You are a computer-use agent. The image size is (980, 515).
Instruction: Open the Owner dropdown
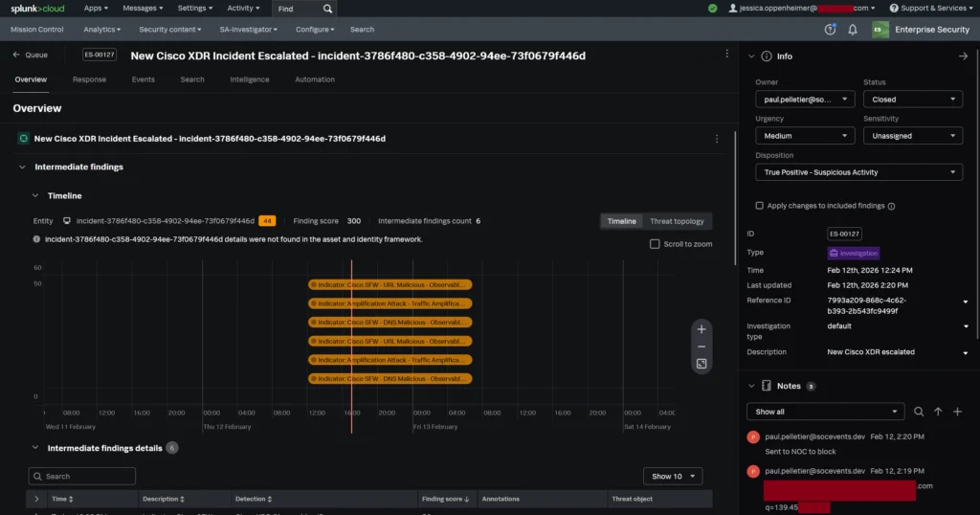805,100
